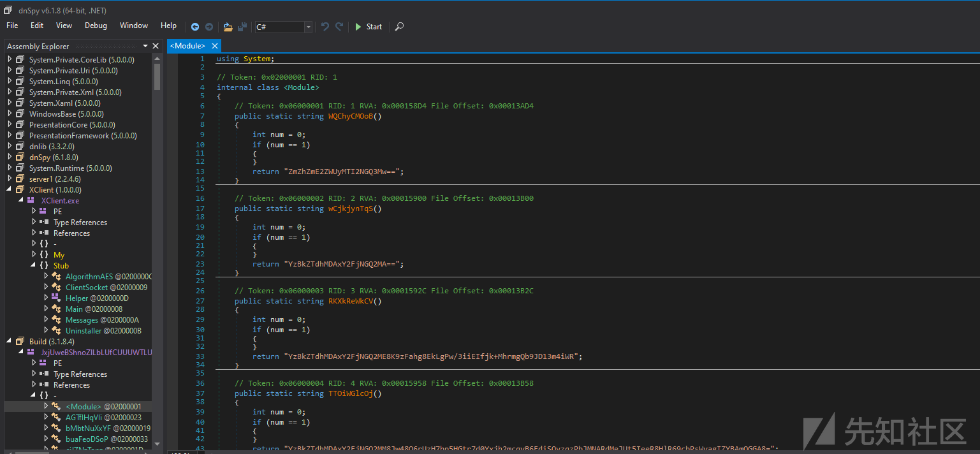The image size is (980, 454).
Task: Click the Assembly Explorer vertical scrollbar thumb
Action: (x=157, y=77)
